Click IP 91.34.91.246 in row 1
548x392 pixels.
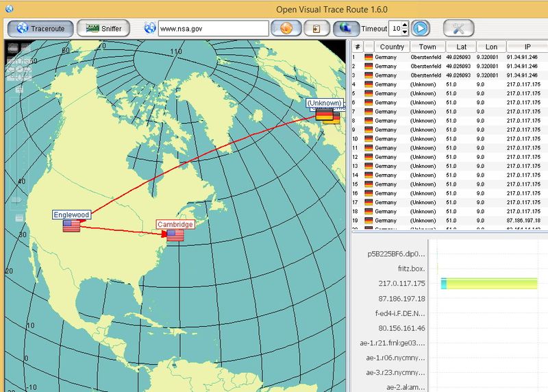[522, 57]
